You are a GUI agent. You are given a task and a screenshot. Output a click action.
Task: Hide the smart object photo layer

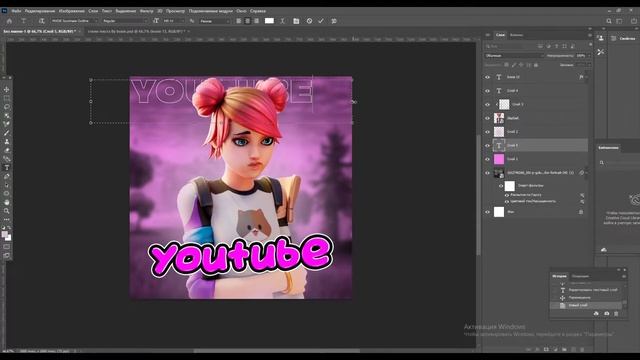(487, 173)
